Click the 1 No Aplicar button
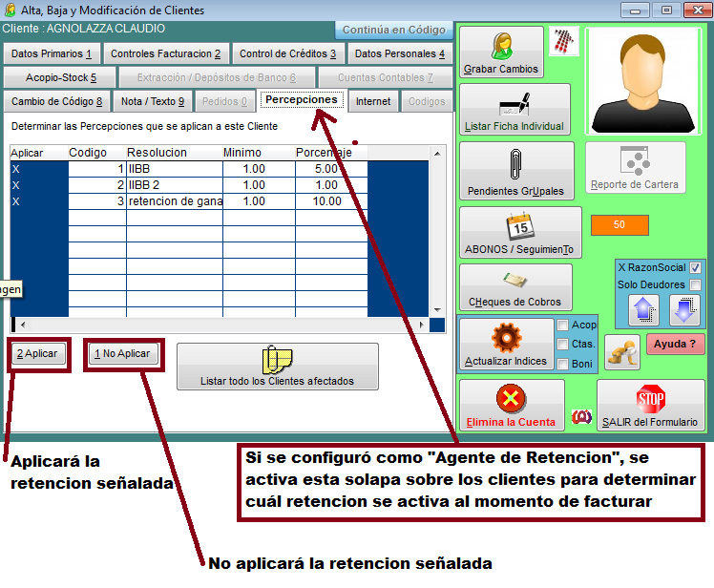This screenshot has width=714, height=588. (122, 353)
